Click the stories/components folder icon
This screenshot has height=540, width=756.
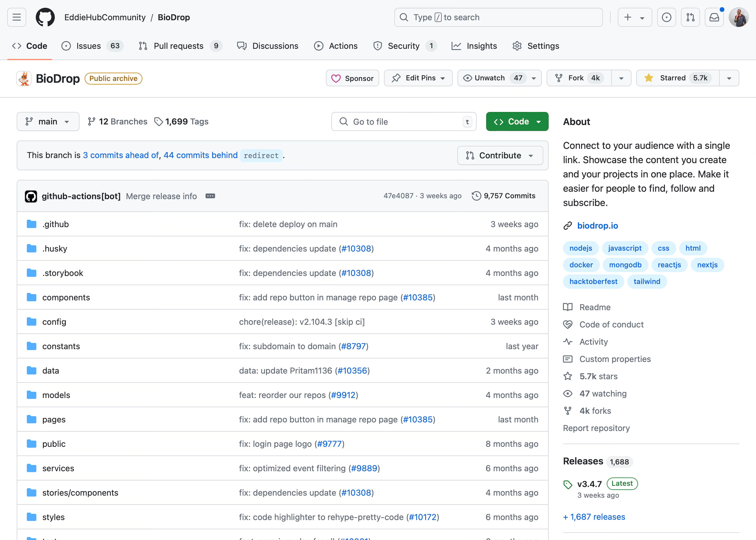tap(32, 492)
